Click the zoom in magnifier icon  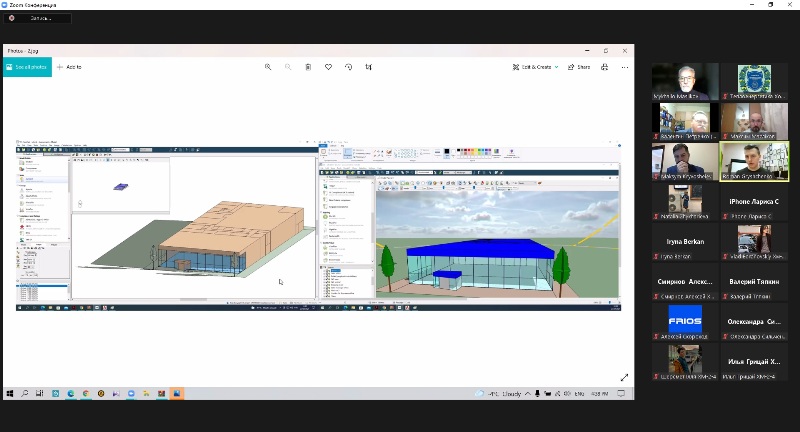click(x=268, y=67)
